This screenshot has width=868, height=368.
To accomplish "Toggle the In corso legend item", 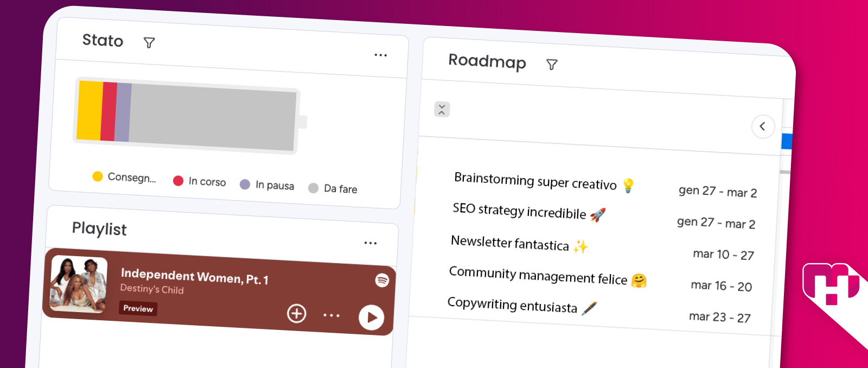I will click(x=199, y=181).
